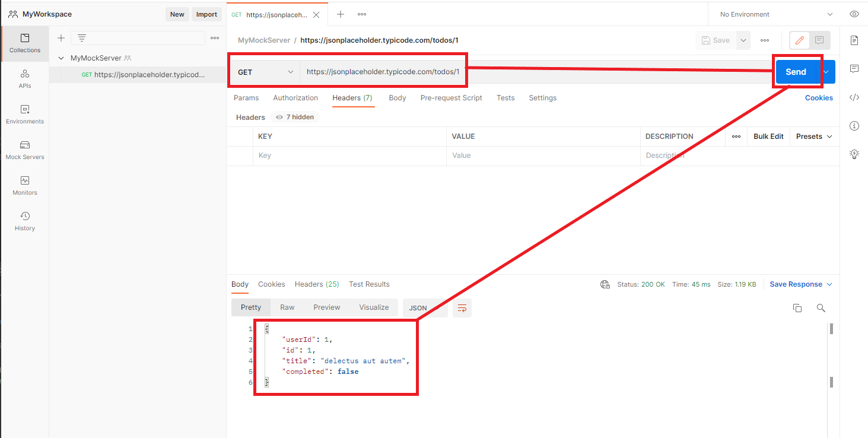868x438 pixels.
Task: Open the History sidebar panel
Action: (x=25, y=221)
